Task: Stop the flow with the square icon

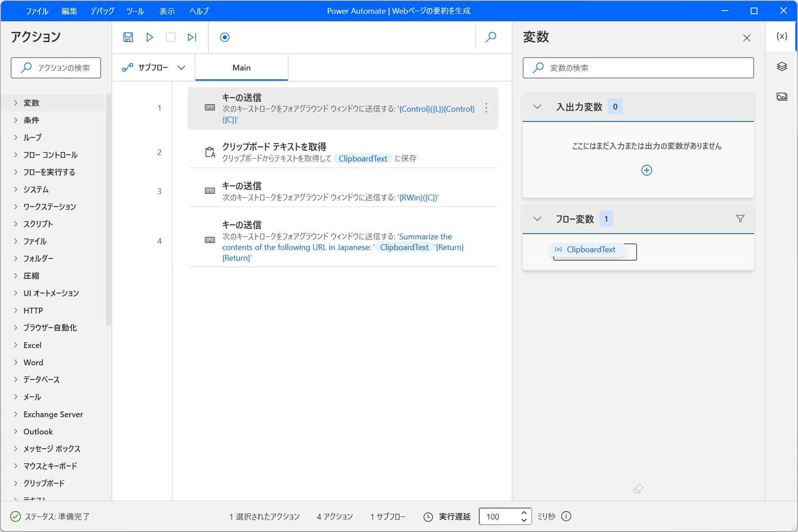Action: point(171,37)
